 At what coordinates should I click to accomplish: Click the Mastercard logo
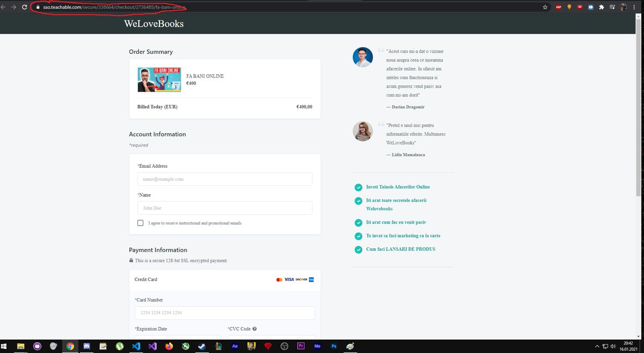pyautogui.click(x=279, y=280)
